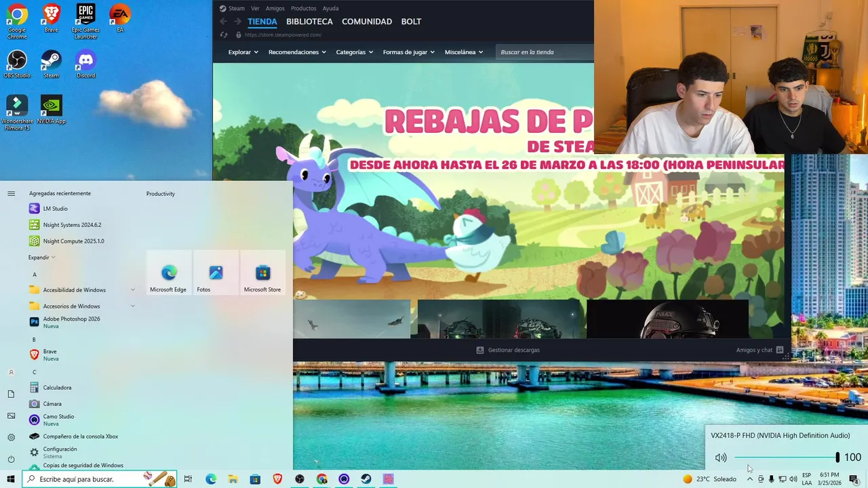Click the Windows Start button
This screenshot has height=488, width=868.
(x=11, y=479)
